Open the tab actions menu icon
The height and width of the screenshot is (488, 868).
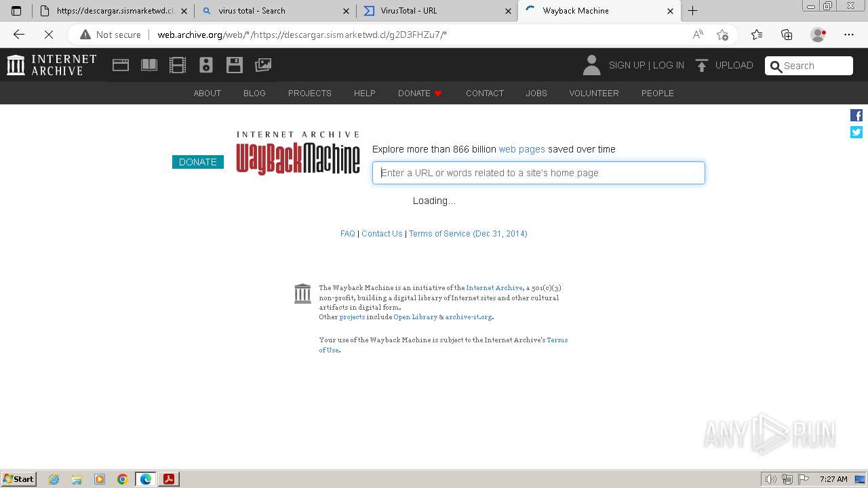[16, 11]
